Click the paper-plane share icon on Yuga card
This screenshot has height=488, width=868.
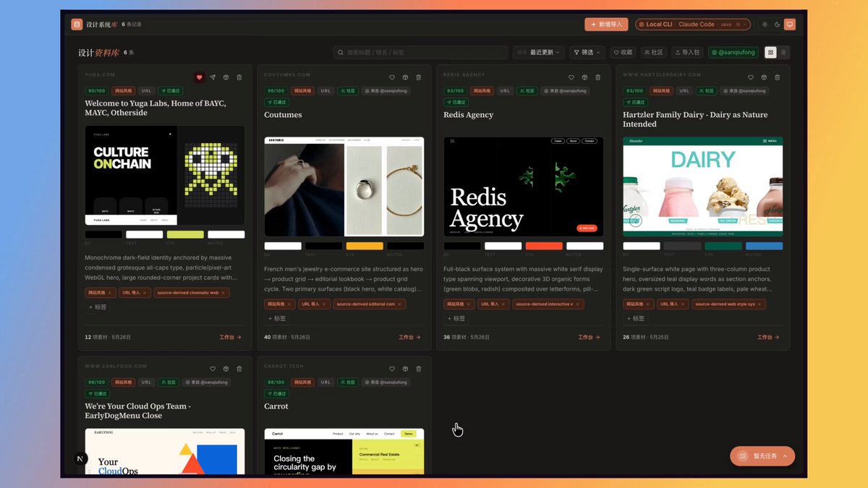pos(213,77)
